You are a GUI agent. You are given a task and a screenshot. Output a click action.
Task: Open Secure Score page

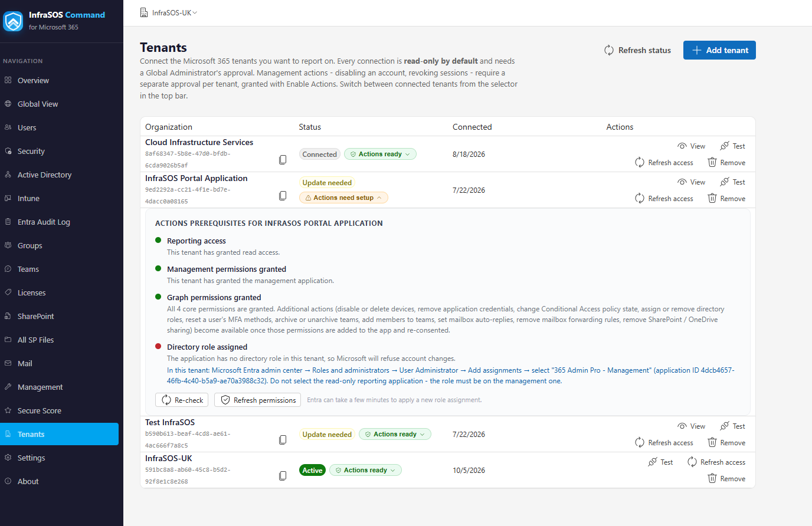[59, 410]
